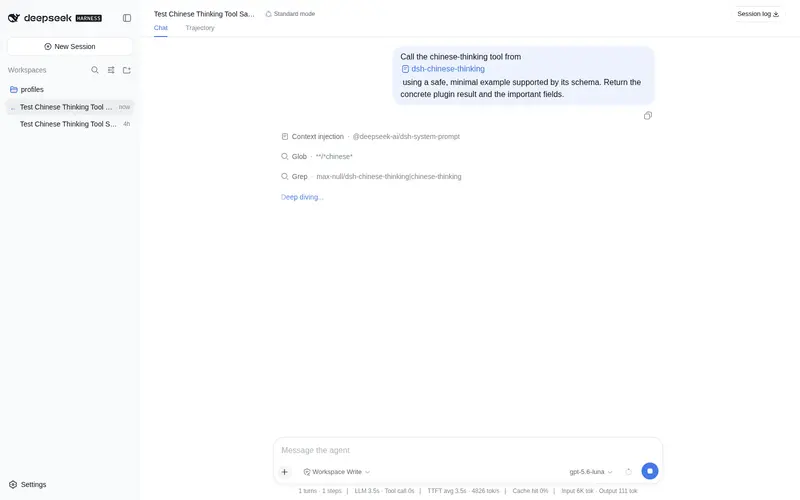This screenshot has height=500, width=800.
Task: Click the 'Input 6K tok' status entry
Action: [578, 491]
